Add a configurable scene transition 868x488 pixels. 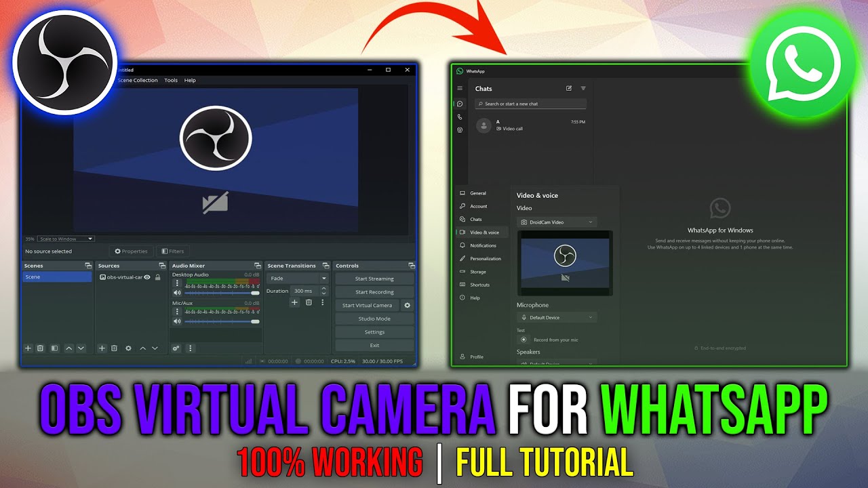pyautogui.click(x=294, y=302)
